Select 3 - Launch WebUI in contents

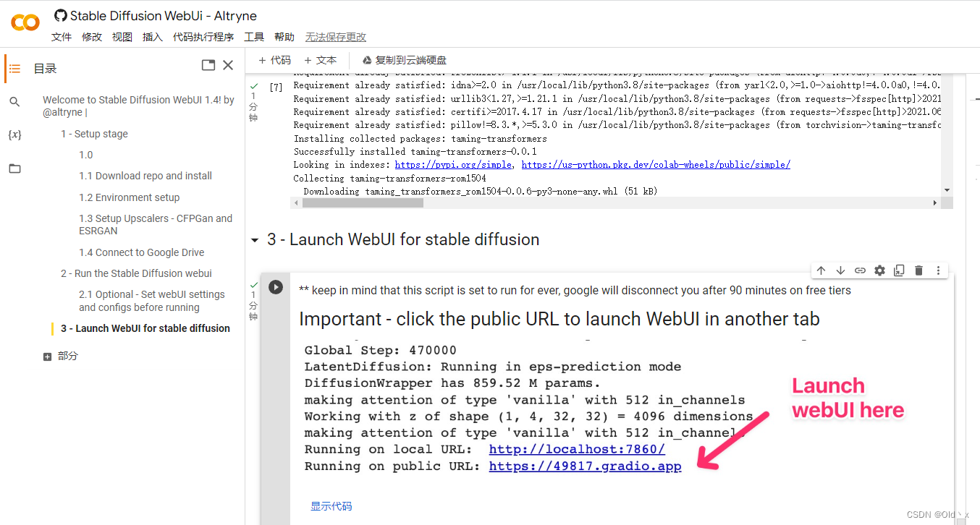tap(145, 328)
